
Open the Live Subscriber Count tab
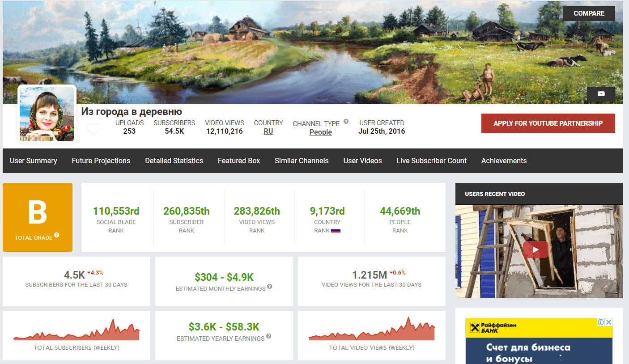[431, 161]
